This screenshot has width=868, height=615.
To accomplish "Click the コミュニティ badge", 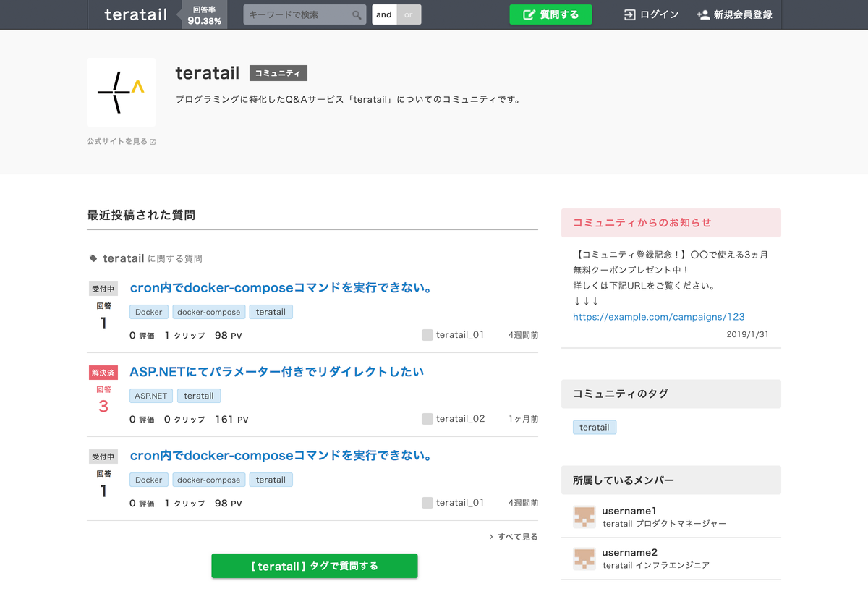I will tap(278, 73).
